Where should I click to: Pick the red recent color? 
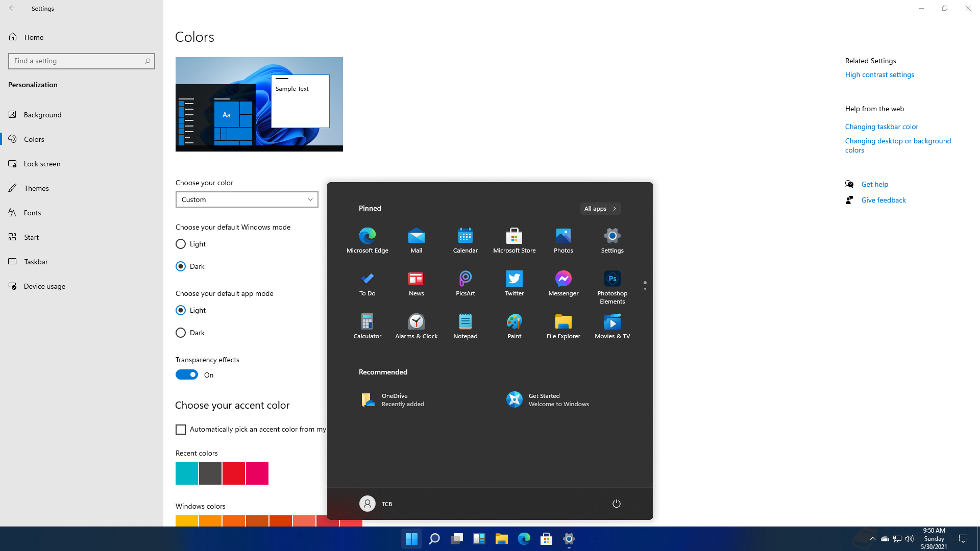tap(234, 473)
